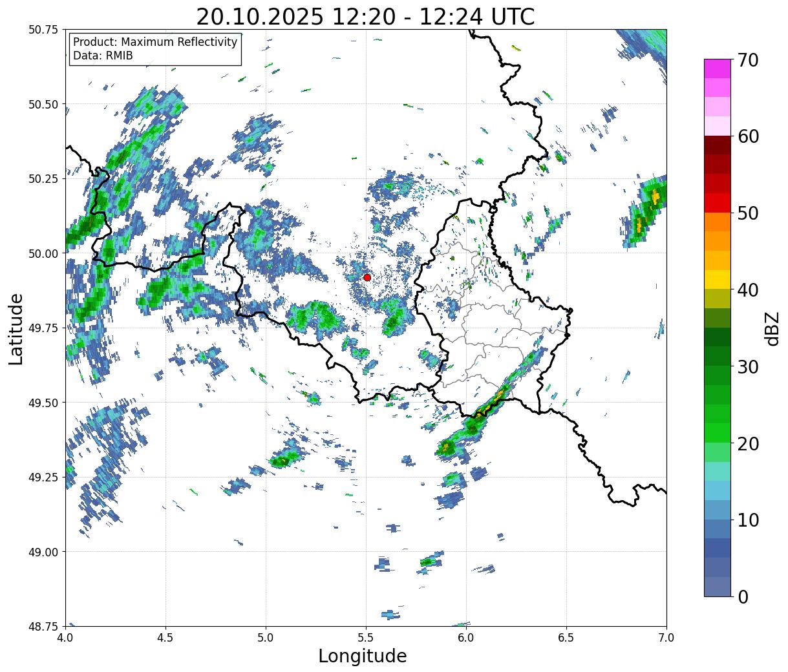Pick the dark maroon swatch just below 60
This screenshot has width=788, height=672.
[x=718, y=145]
